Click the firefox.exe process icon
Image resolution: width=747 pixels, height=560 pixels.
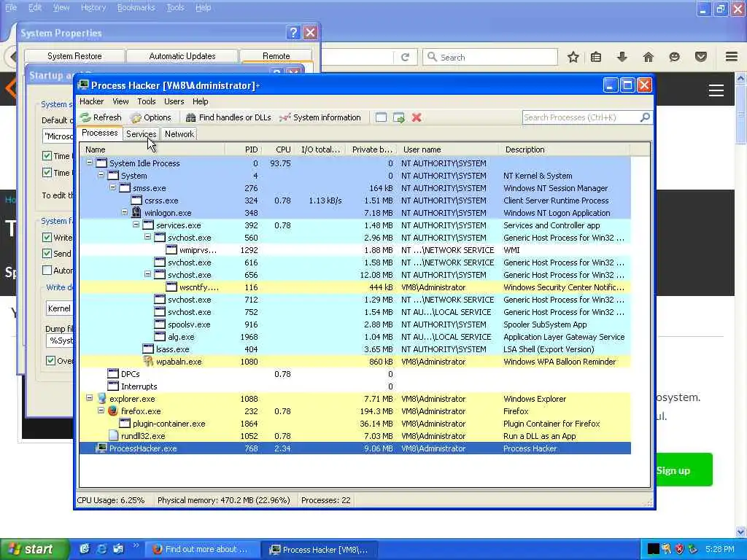(113, 411)
